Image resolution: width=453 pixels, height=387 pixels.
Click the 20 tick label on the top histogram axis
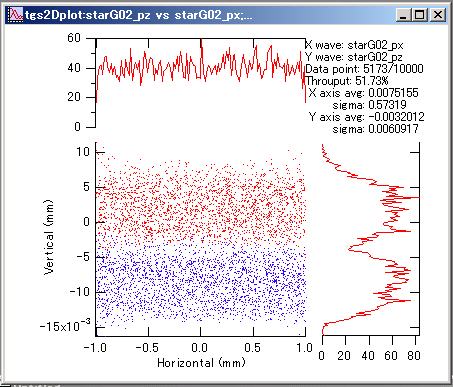click(74, 97)
